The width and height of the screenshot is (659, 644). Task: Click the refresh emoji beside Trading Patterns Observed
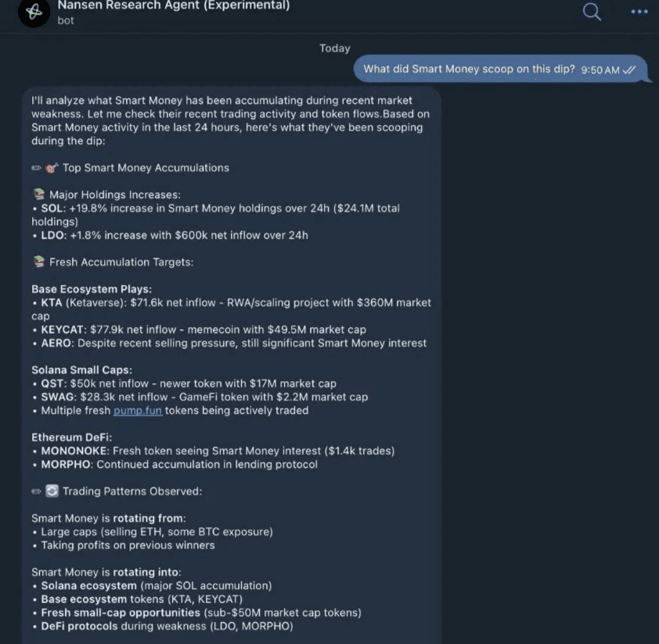click(52, 491)
